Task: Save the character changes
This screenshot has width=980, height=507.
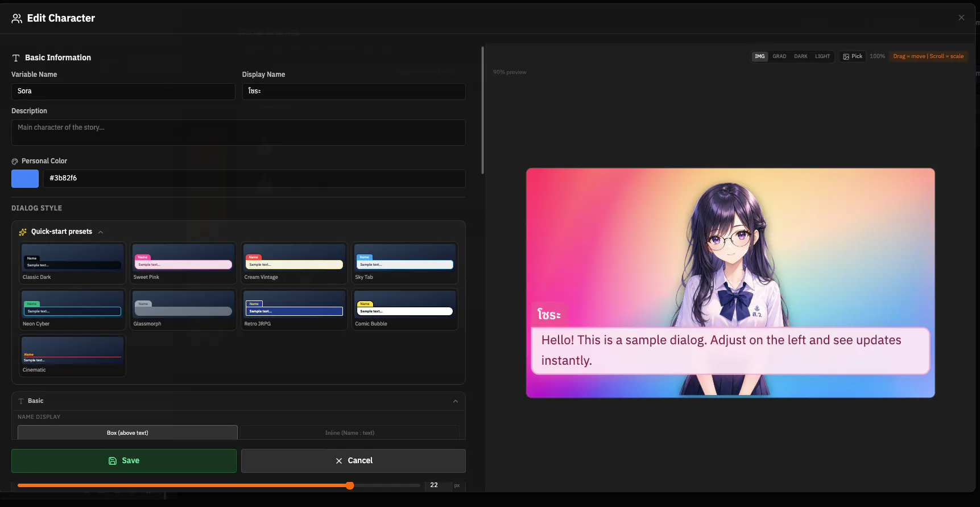Action: (124, 461)
